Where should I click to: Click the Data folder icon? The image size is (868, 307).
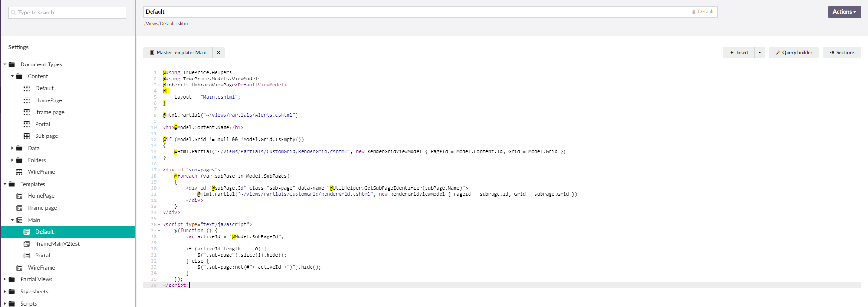20,148
